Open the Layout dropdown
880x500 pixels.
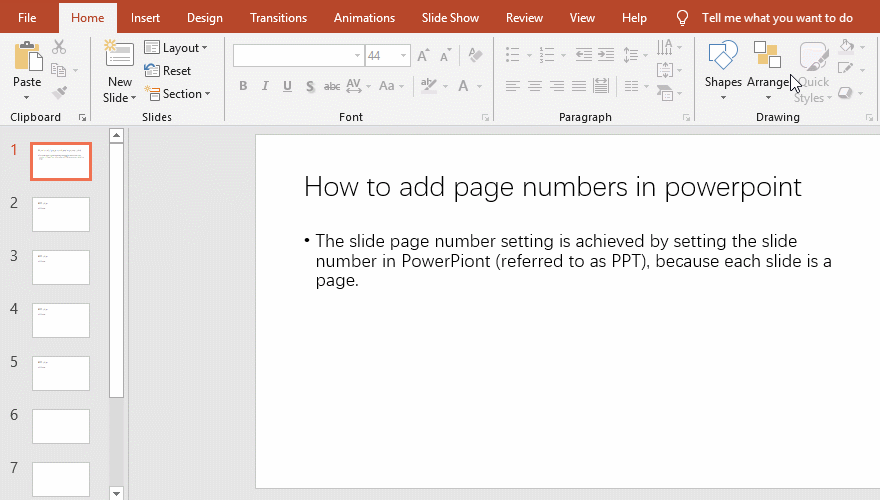point(176,48)
